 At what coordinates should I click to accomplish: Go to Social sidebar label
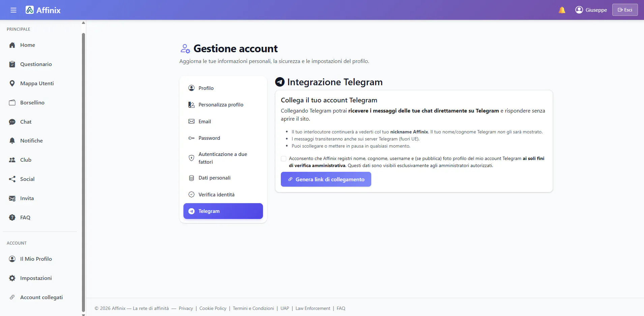tap(27, 179)
